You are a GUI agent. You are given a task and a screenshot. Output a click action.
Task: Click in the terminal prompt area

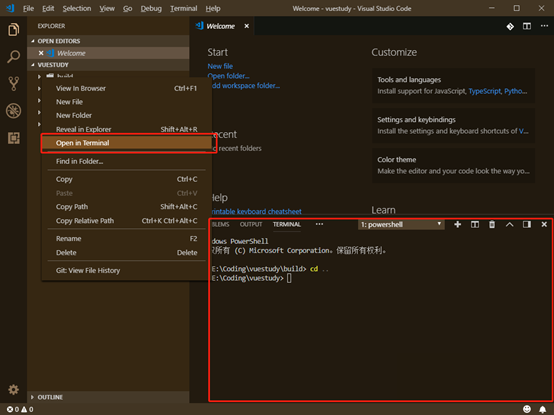pos(289,279)
